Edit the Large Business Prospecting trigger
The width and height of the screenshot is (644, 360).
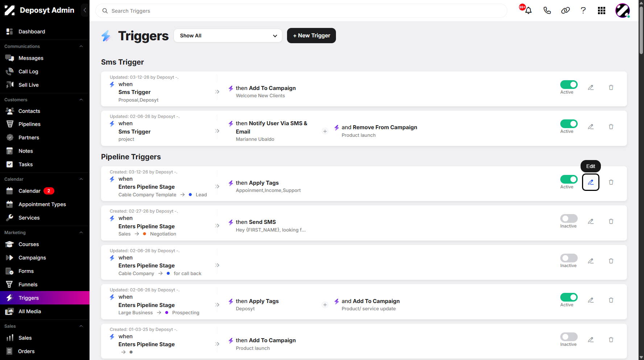[591, 300]
